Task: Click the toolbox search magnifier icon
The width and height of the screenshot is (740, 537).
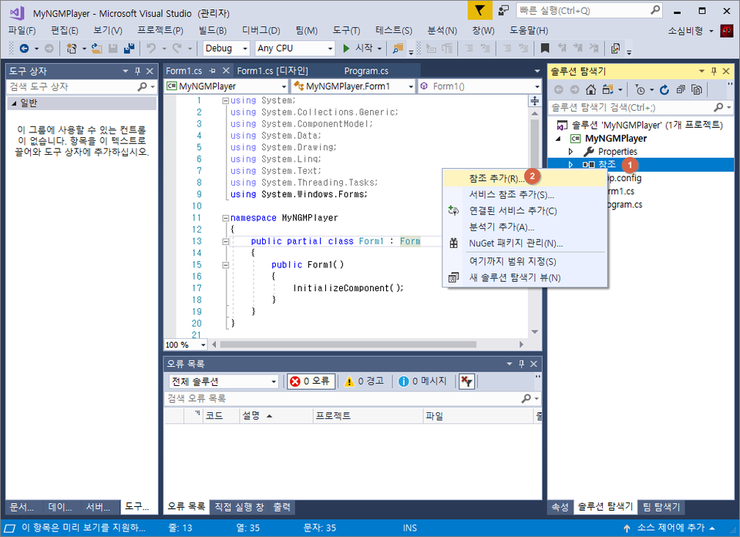Action: [142, 87]
